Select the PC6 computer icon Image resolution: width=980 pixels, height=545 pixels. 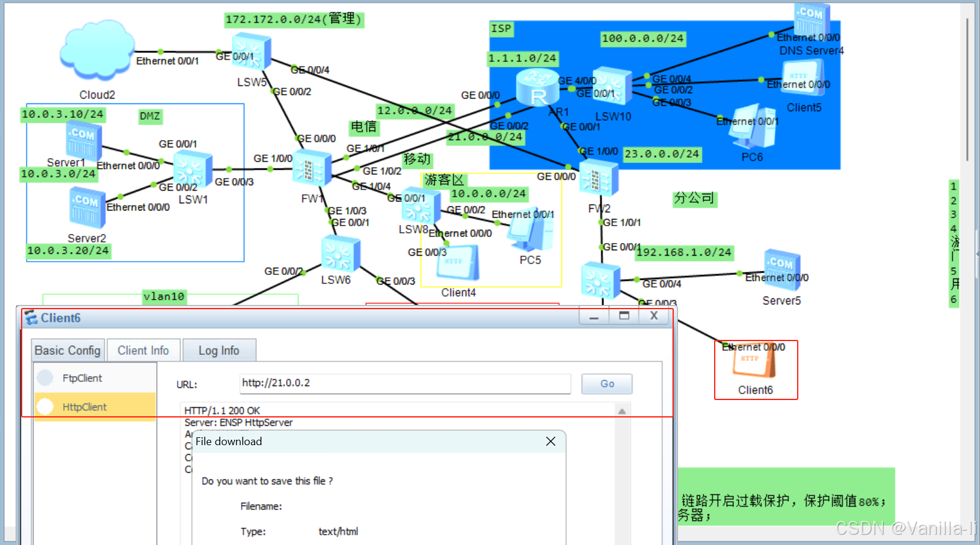pos(753,128)
